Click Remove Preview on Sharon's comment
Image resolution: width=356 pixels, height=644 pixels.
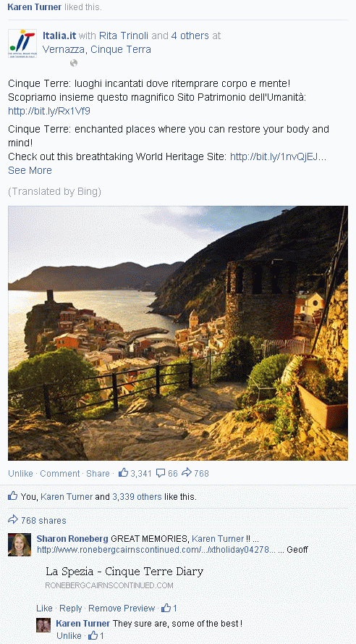[x=122, y=608]
